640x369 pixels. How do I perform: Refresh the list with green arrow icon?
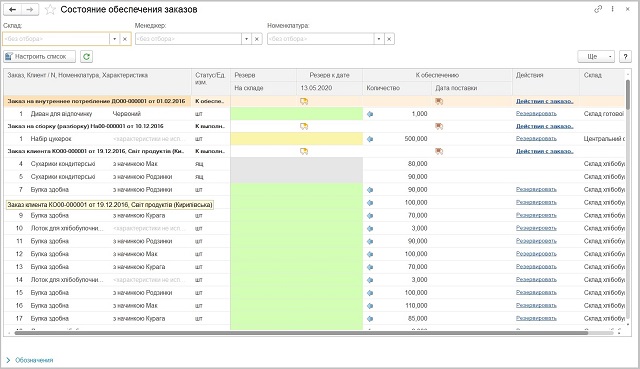coord(86,56)
